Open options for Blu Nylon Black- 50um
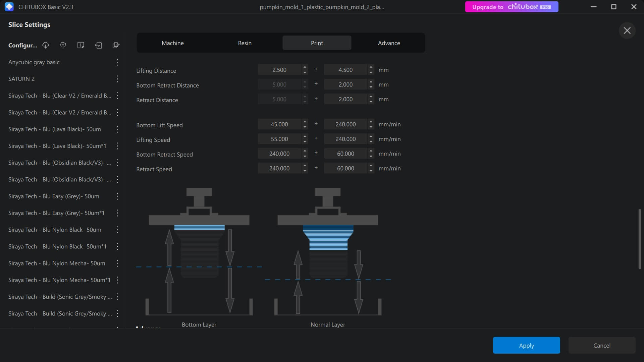This screenshot has width=644, height=362. 117,230
